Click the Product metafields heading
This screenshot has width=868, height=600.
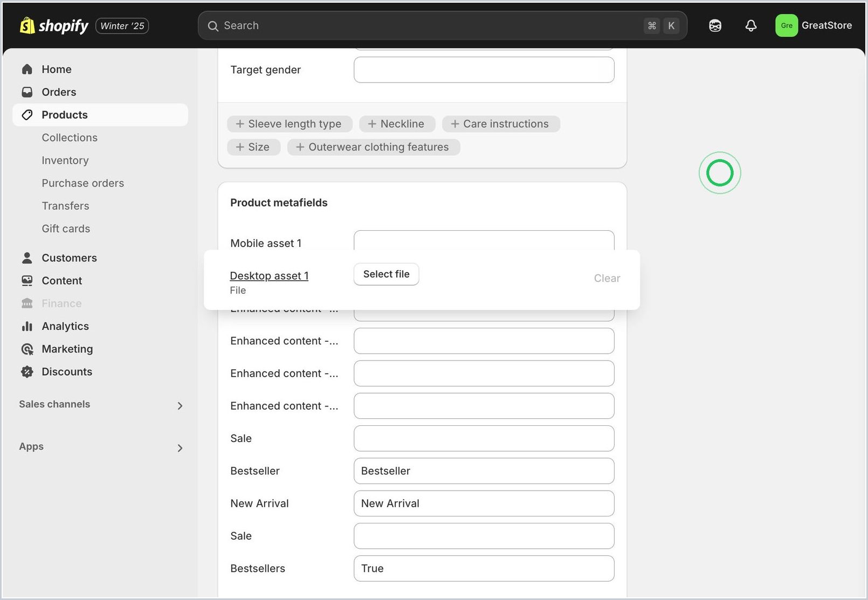279,203
